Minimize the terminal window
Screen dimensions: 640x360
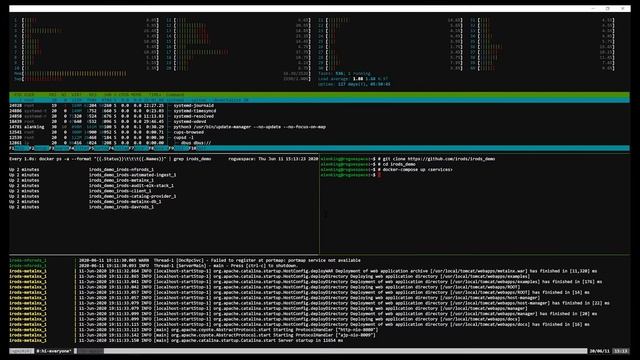[593, 8]
